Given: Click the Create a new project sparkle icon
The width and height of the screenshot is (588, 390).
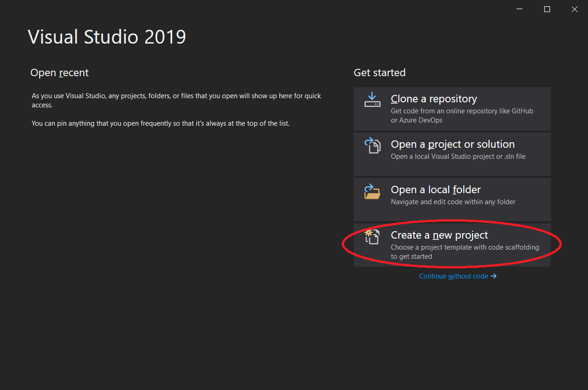Looking at the screenshot, I should click(372, 237).
